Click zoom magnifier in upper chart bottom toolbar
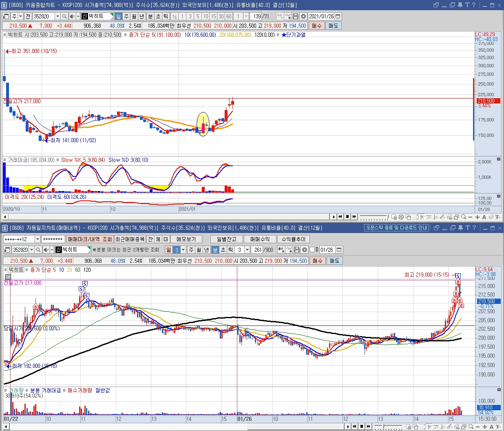Image resolution: width=504 pixels, height=431 pixels. [464, 217]
